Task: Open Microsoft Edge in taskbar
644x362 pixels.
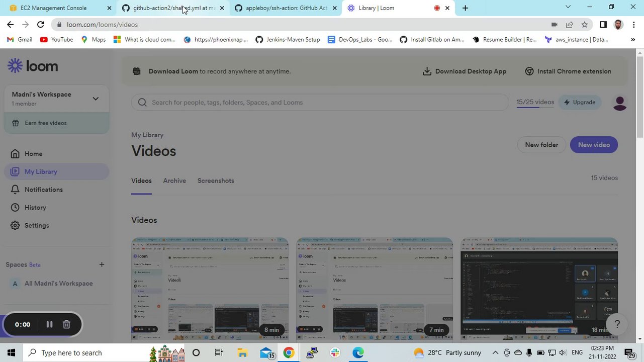Action: tap(358, 353)
